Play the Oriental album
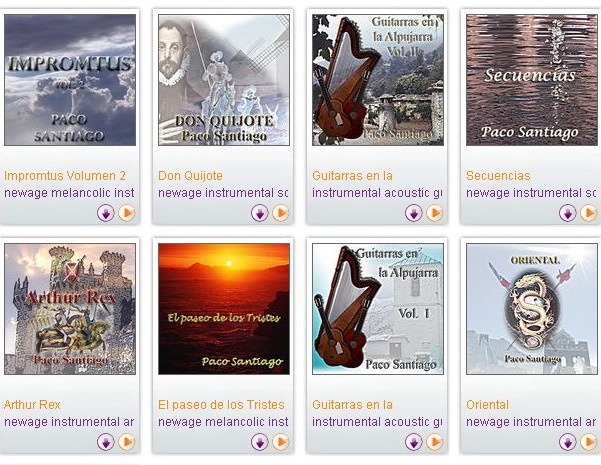This screenshot has width=601, height=465. (589, 442)
